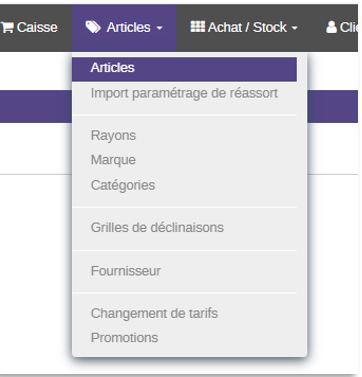The height and width of the screenshot is (377, 362).
Task: Click the grid icon for Achat / Stock
Action: coord(198,27)
